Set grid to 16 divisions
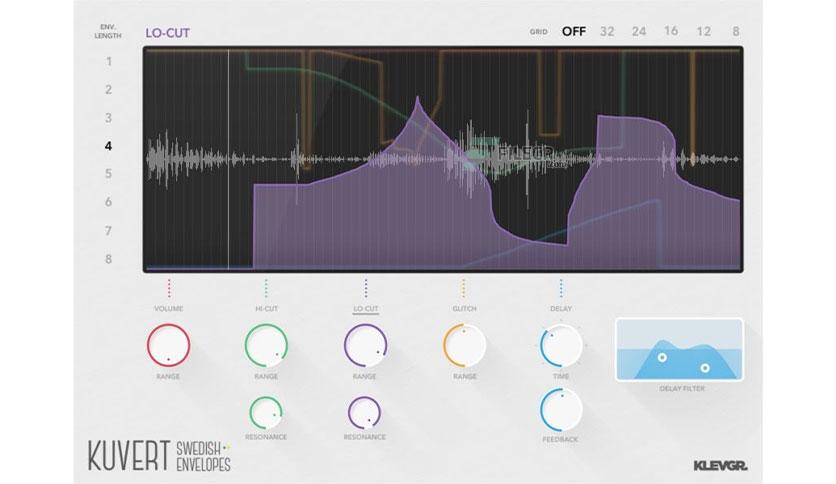 [671, 31]
